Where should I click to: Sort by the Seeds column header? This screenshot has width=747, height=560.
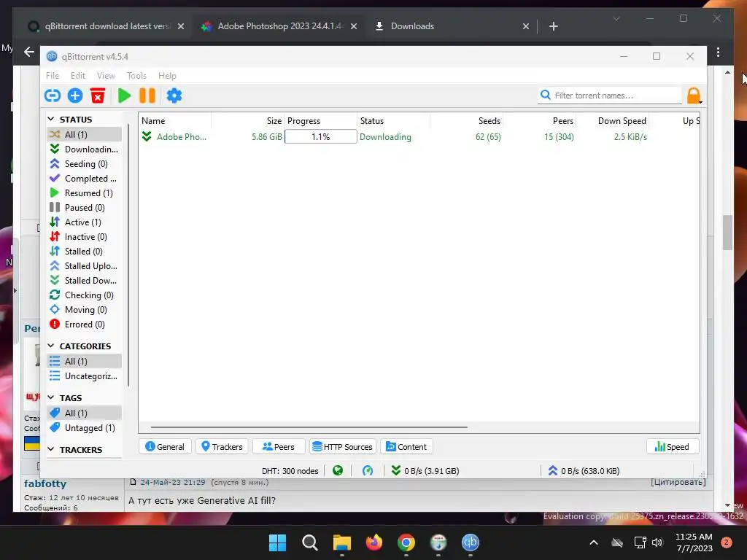pos(466,121)
